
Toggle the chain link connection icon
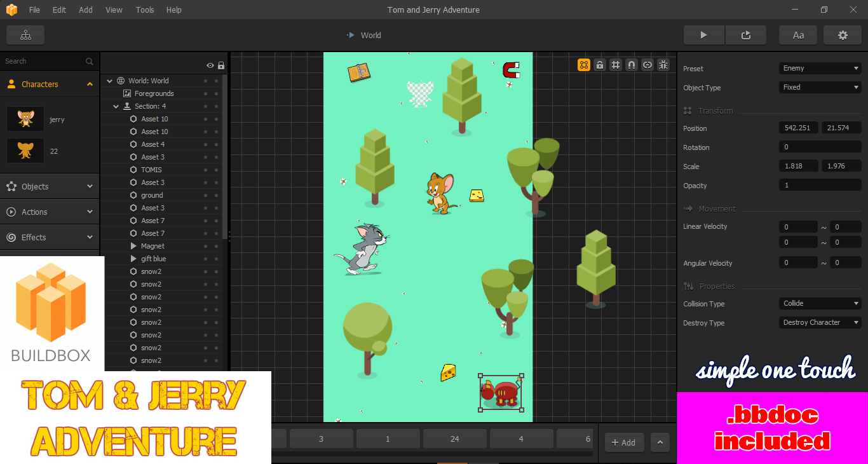point(648,64)
